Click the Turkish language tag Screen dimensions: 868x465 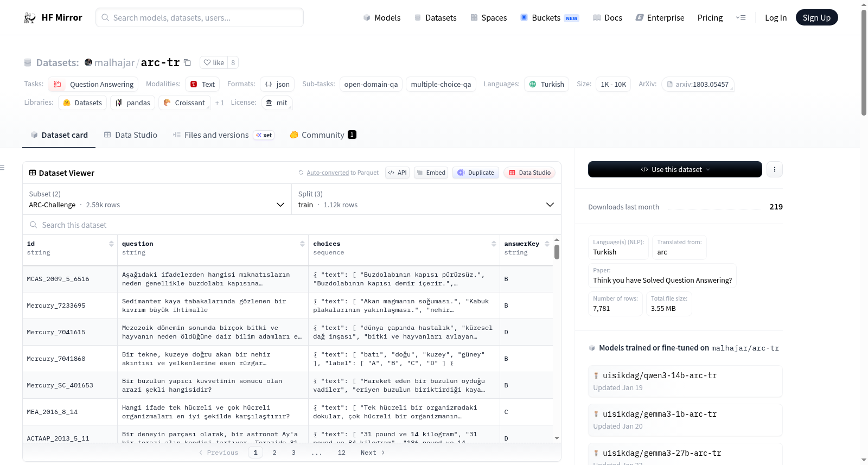click(x=547, y=84)
